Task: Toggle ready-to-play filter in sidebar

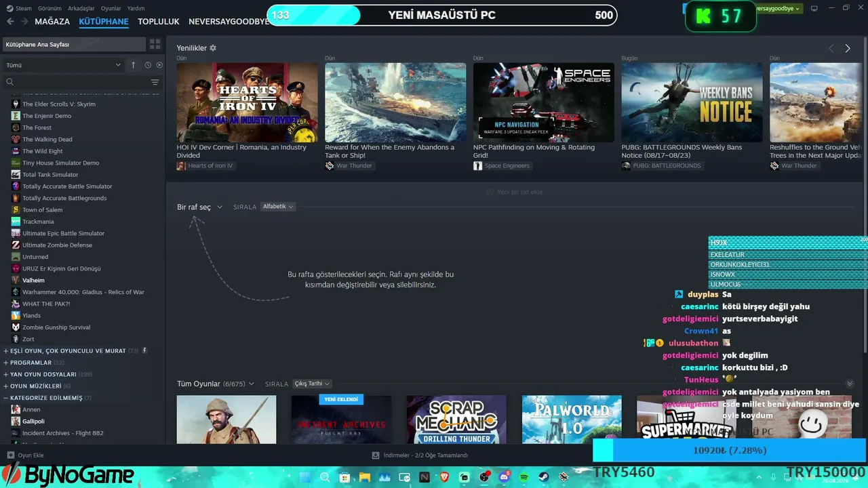Action: [159, 65]
